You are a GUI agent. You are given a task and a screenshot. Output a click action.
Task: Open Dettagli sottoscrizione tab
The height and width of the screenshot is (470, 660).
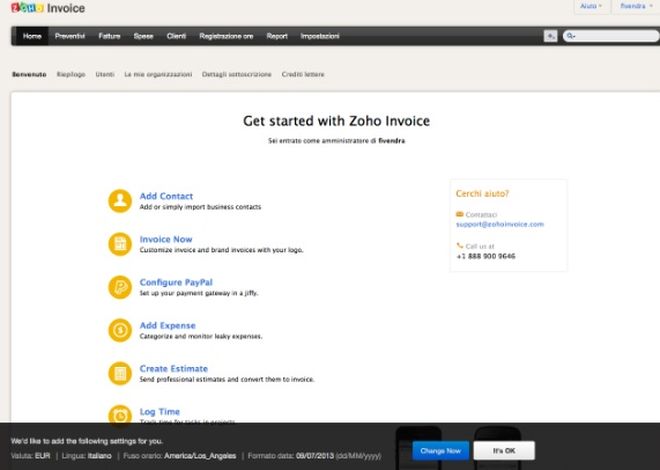pos(237,74)
